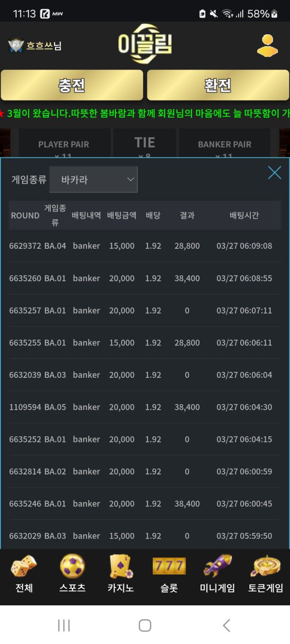Close the betting history panel
290x644 pixels.
pos(275,172)
